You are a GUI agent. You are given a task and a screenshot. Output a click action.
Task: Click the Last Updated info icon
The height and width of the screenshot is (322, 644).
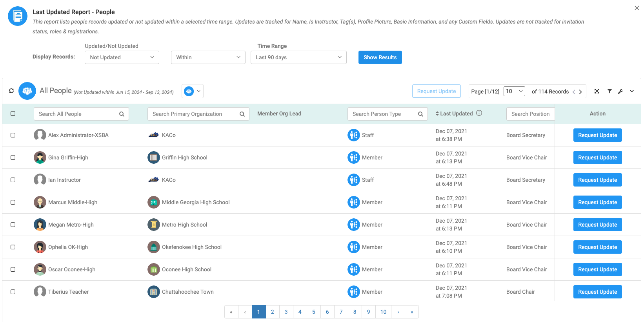coord(479,113)
